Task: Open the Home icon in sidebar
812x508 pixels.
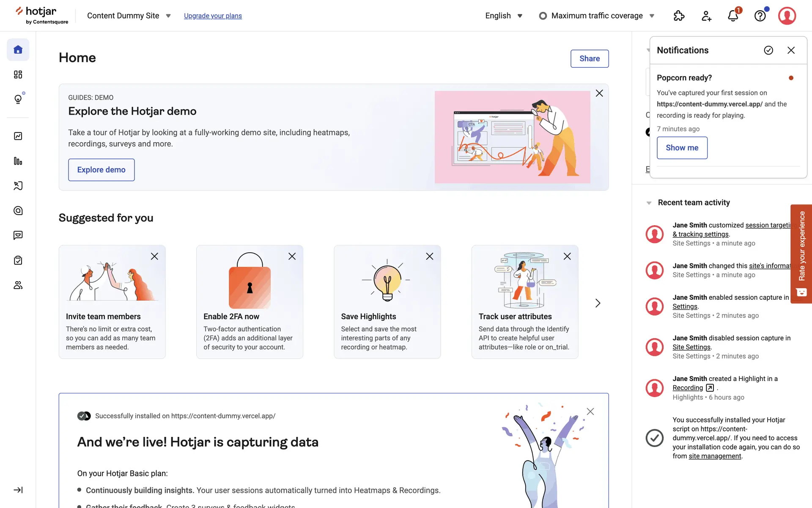Action: [x=18, y=50]
